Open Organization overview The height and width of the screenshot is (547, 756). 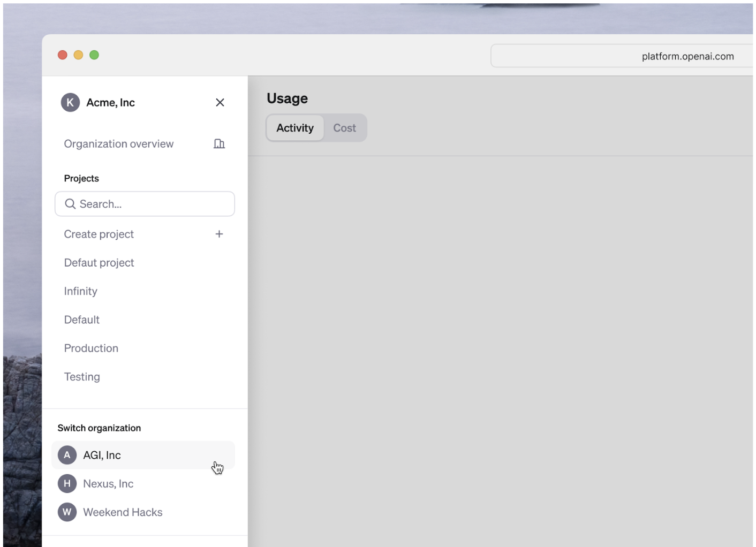pyautogui.click(x=145, y=143)
